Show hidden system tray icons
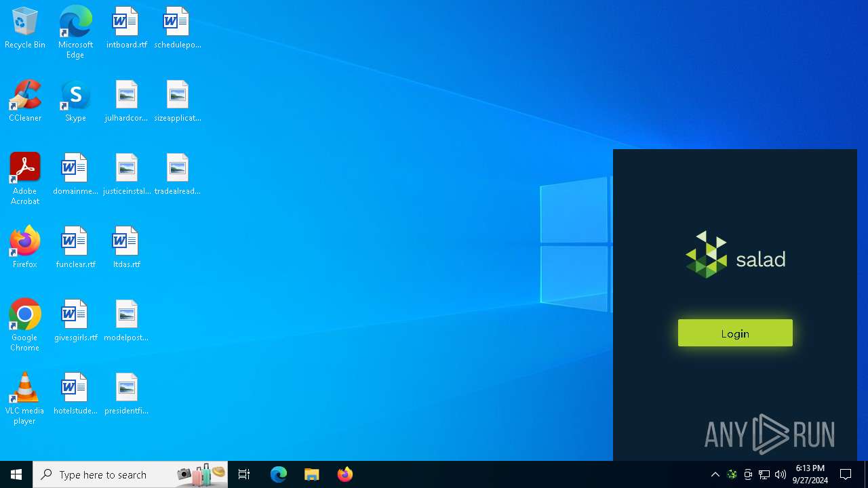Screen dimensions: 868x488 (x=715, y=474)
